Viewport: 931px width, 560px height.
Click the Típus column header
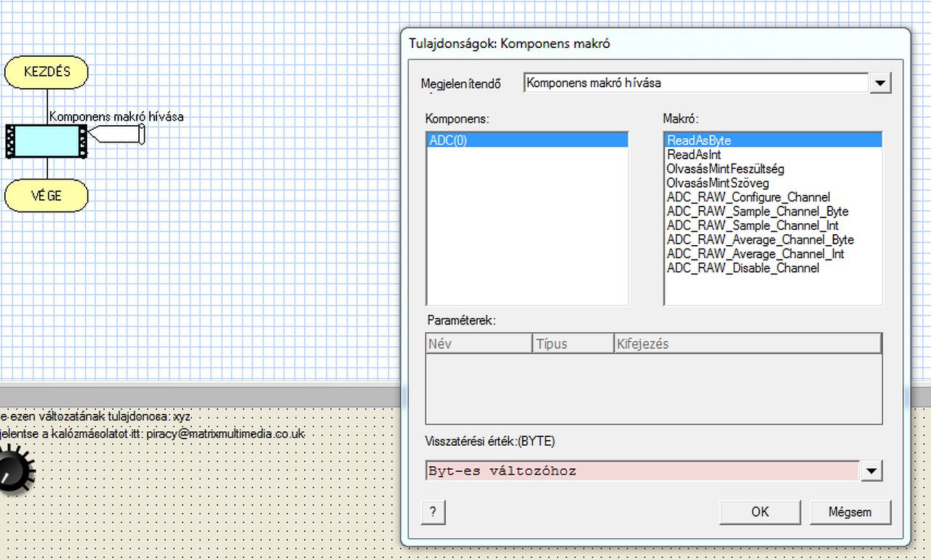pos(573,344)
